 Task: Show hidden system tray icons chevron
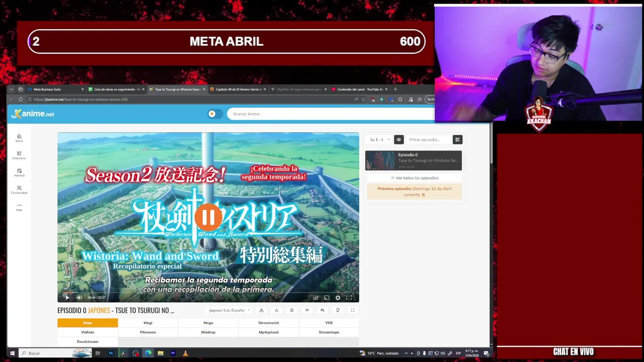(406, 353)
